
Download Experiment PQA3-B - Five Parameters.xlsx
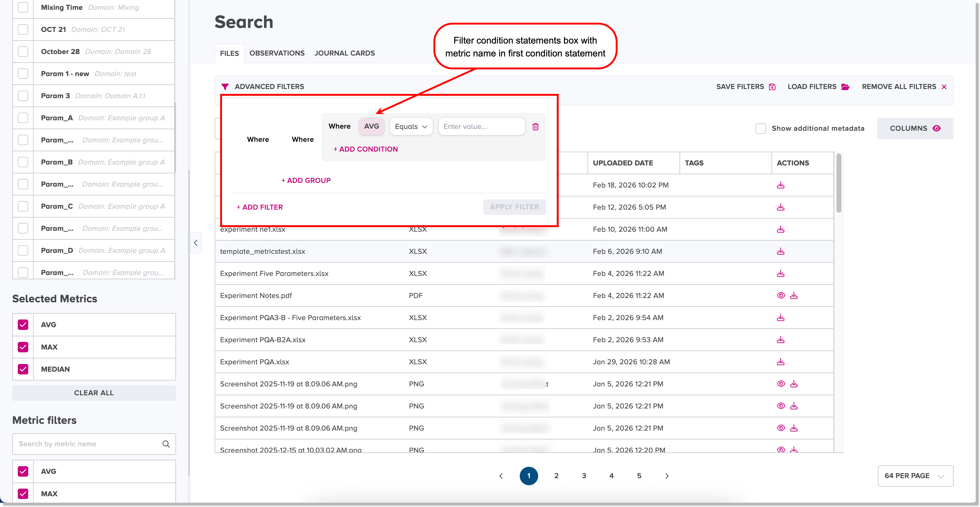(781, 317)
